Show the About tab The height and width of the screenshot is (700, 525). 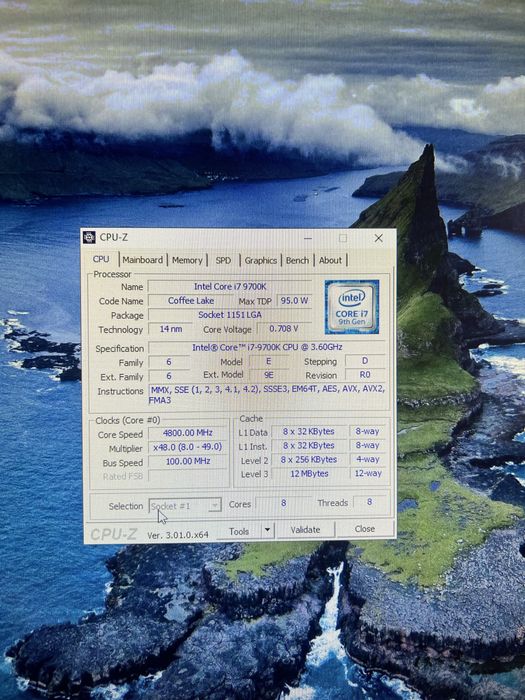[330, 260]
